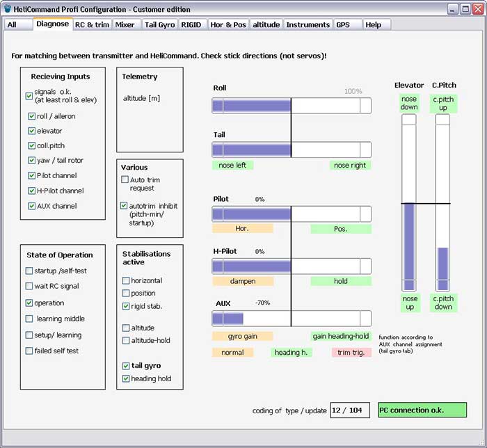This screenshot has width=487, height=448.
Task: Toggle the heading hold checkbox
Action: pos(126,378)
